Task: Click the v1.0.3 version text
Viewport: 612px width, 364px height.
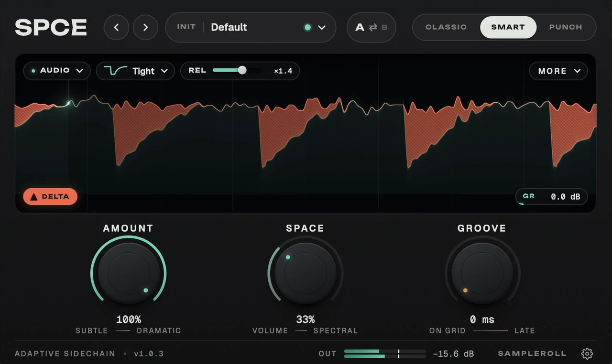Action: [x=149, y=353]
